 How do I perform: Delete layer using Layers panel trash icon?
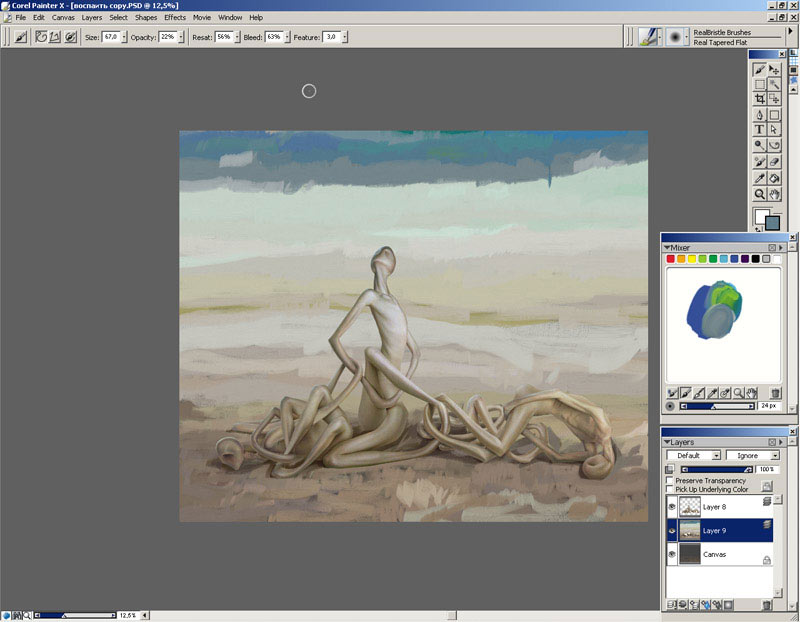[767, 605]
